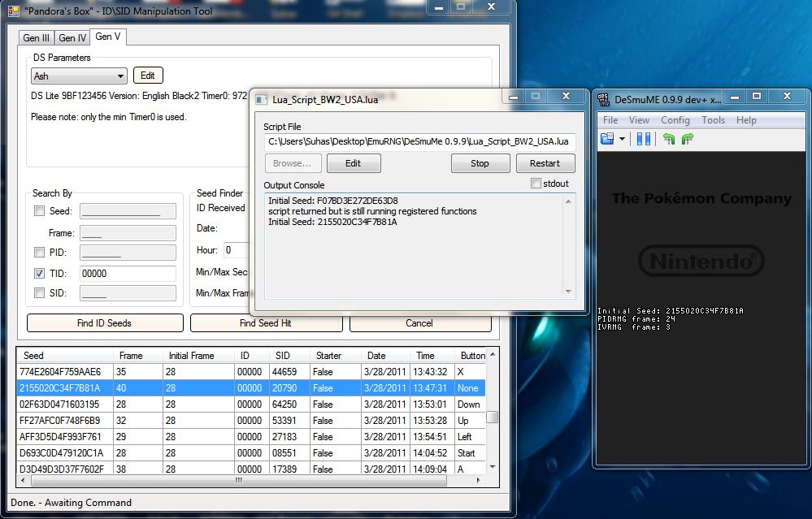
Task: Click the Hour input field showing 0
Action: (237, 250)
